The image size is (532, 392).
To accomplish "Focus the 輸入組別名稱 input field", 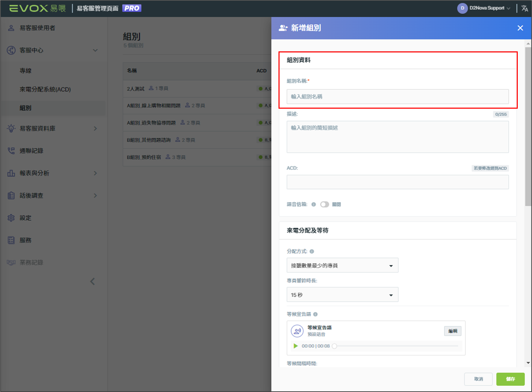I will pyautogui.click(x=398, y=97).
